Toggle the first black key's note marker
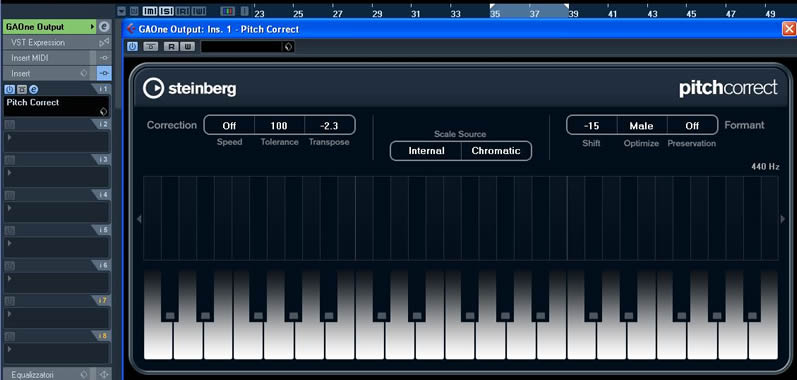This screenshot has height=380, width=797. tap(170, 316)
